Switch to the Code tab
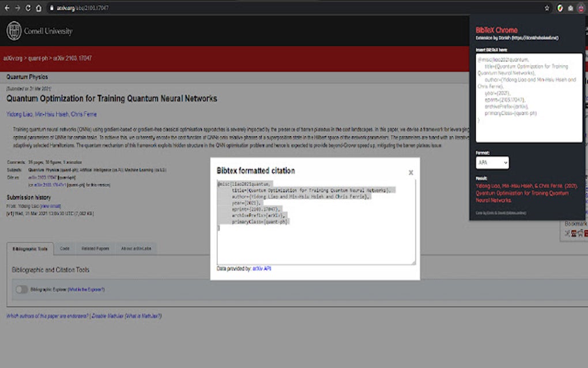This screenshot has height=368, width=588. click(64, 248)
